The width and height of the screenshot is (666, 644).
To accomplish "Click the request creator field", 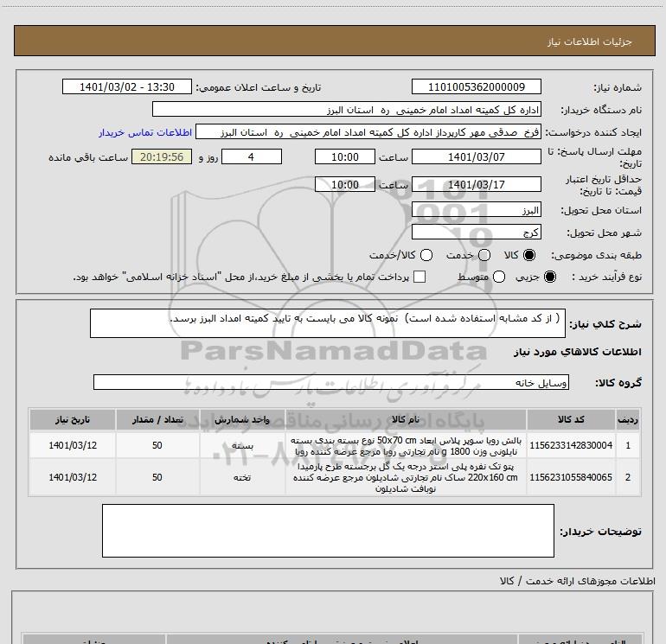I will tap(368, 132).
